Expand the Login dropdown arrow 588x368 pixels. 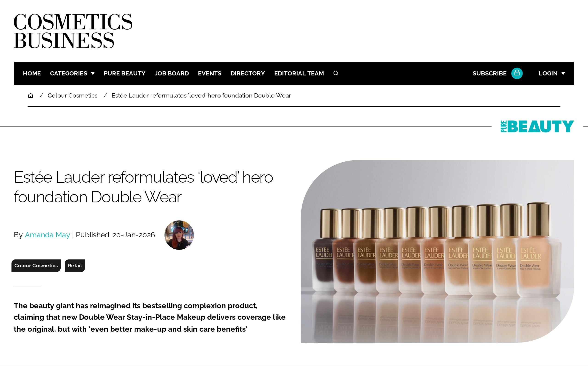pos(563,74)
